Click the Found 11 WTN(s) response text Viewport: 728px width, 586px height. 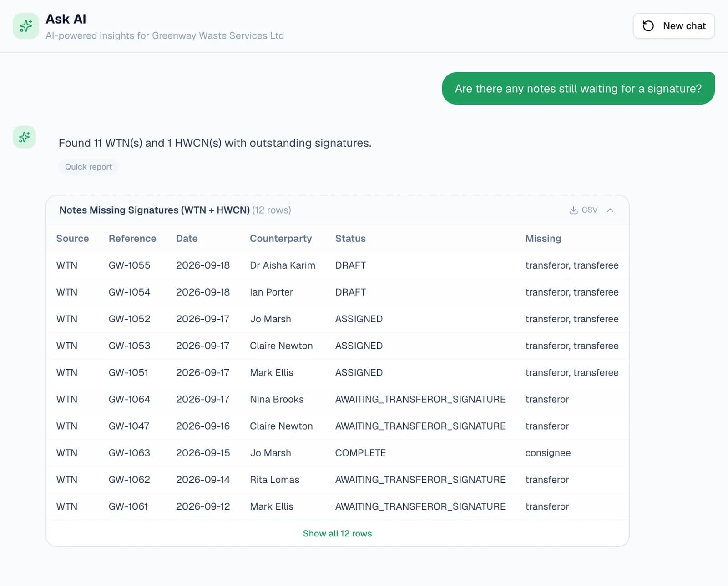pos(215,143)
